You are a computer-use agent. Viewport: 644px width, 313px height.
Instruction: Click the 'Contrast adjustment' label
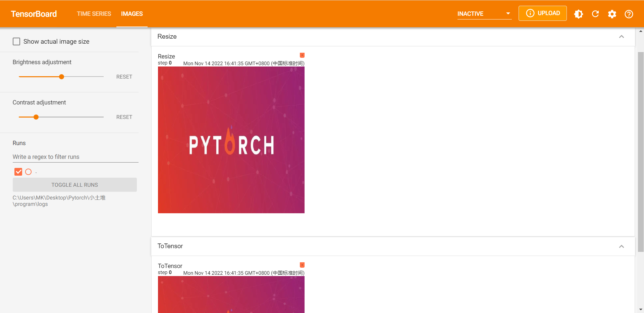point(39,102)
